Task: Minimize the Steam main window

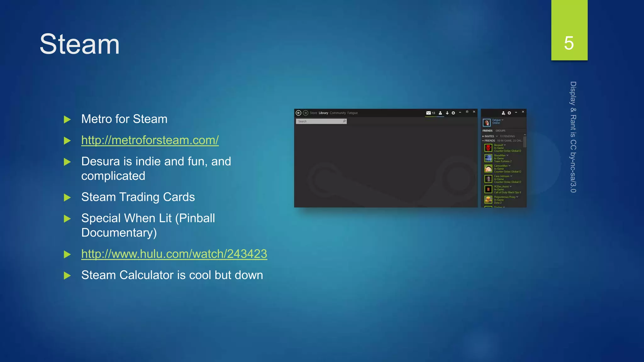Action: click(x=460, y=112)
